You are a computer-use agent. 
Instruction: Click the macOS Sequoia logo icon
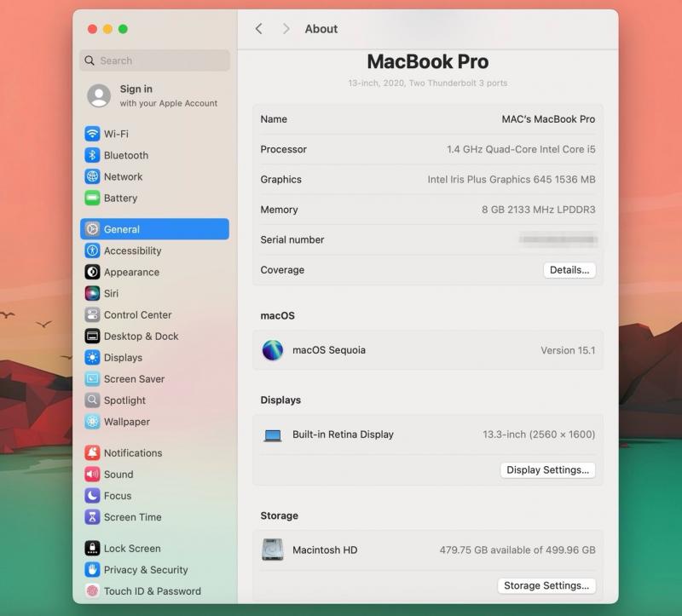pyautogui.click(x=273, y=350)
